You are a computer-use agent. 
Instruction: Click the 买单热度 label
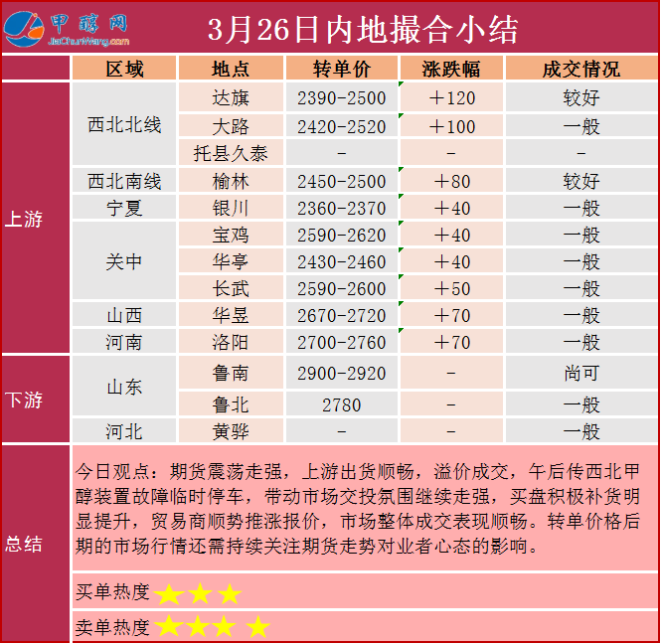pyautogui.click(x=112, y=591)
